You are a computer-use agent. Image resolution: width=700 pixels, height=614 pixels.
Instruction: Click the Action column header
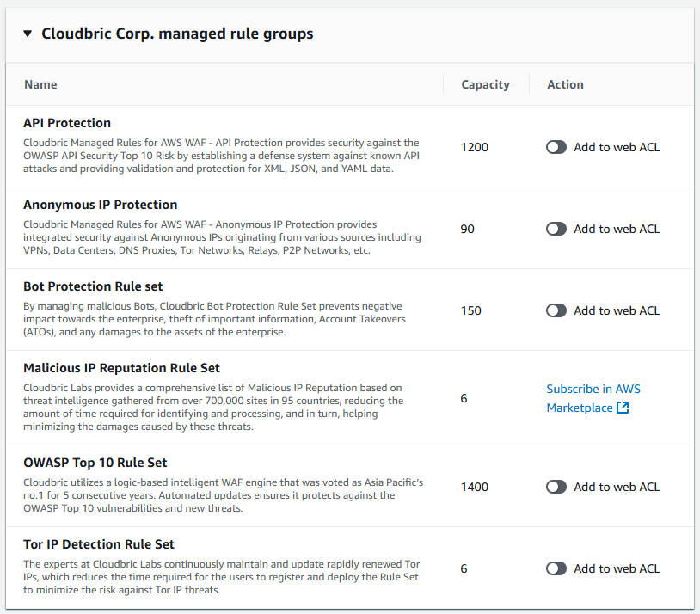[x=565, y=84]
